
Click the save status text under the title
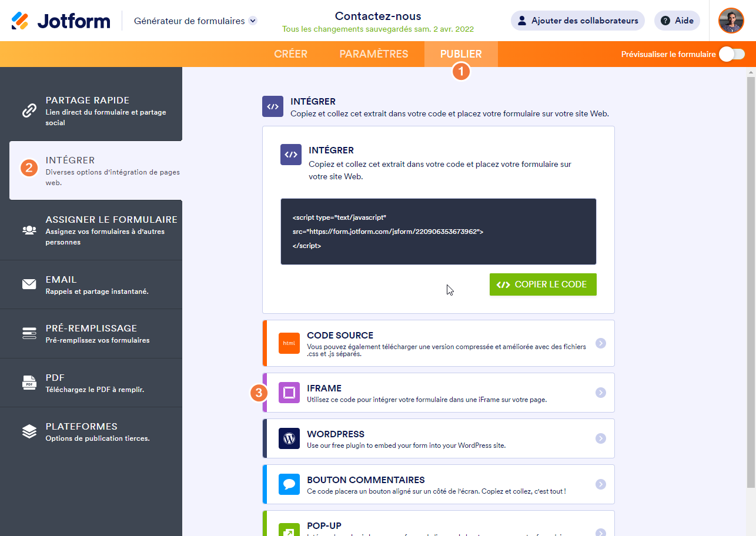click(378, 29)
